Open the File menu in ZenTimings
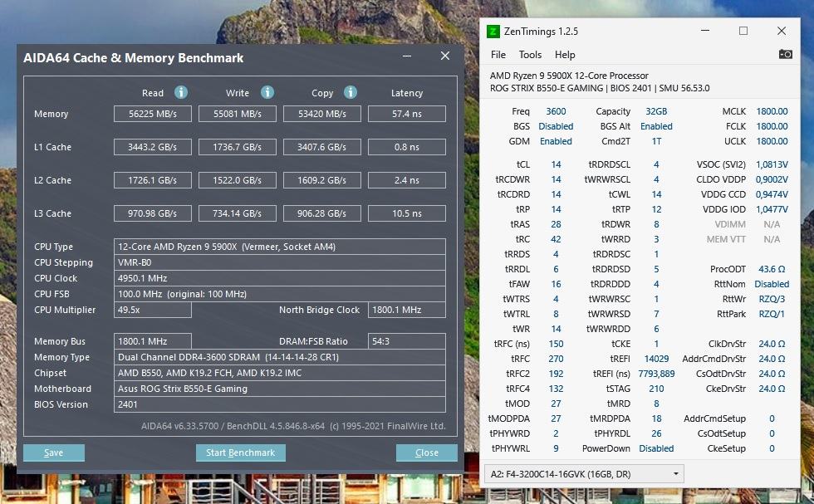This screenshot has width=814, height=504. tap(498, 55)
